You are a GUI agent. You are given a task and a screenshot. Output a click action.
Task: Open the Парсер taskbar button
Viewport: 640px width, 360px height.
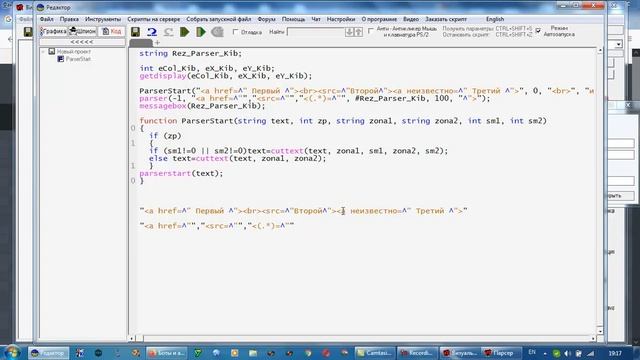tap(502, 353)
